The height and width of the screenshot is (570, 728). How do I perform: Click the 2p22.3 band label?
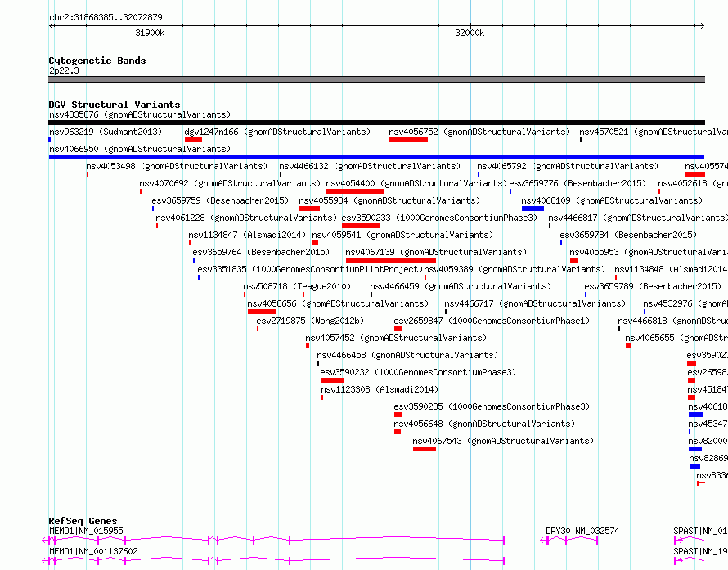(x=64, y=70)
